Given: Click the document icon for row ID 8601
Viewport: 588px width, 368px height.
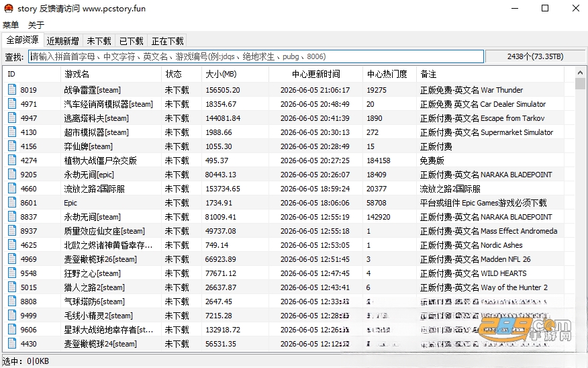Looking at the screenshot, I should [12, 203].
